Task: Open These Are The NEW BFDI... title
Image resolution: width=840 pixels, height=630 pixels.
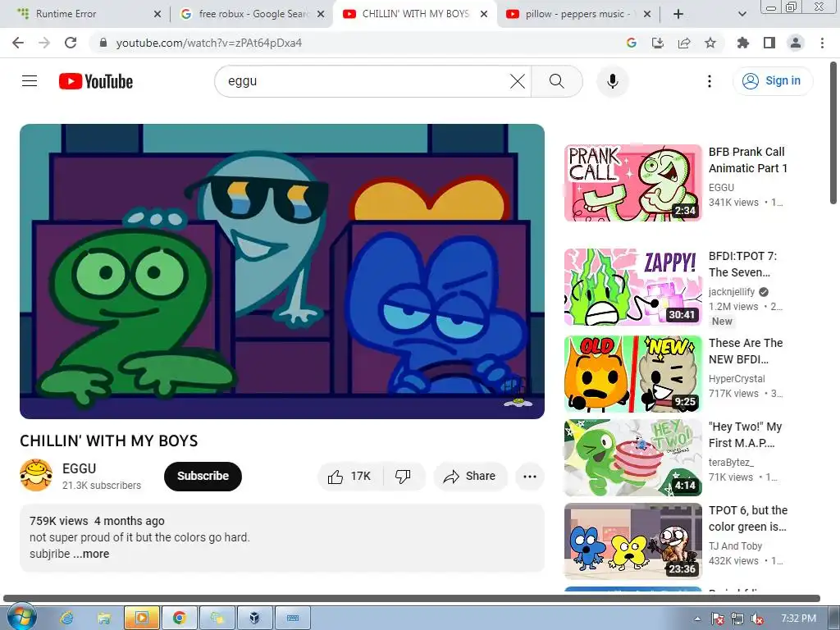Action: tap(746, 351)
